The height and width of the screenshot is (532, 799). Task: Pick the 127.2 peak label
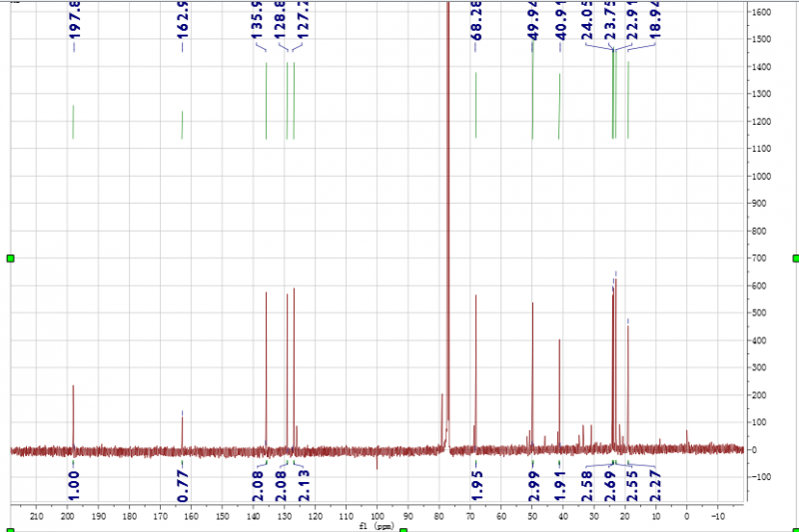click(x=304, y=21)
